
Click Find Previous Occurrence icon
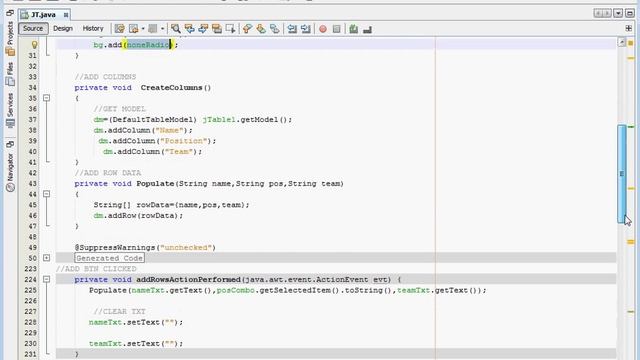(189, 29)
